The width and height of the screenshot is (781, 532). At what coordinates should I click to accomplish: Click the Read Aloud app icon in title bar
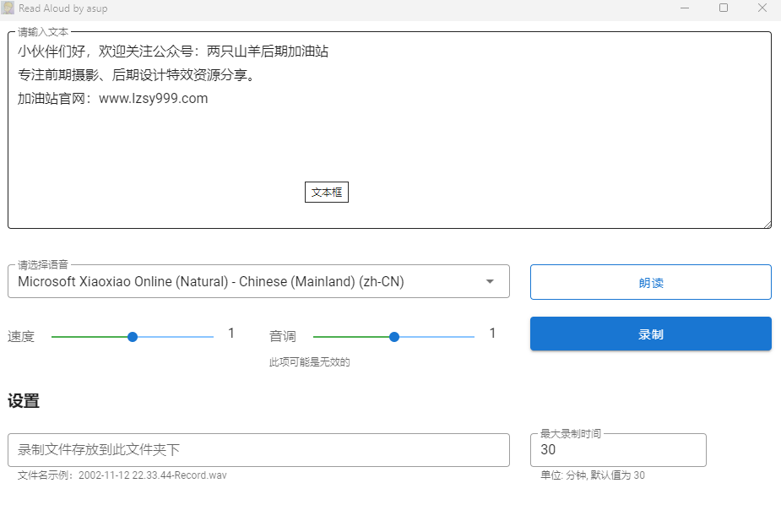point(8,8)
